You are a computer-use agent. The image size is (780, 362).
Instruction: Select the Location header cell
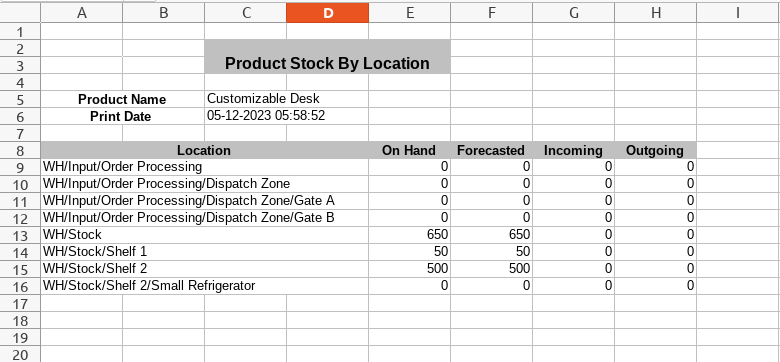204,150
